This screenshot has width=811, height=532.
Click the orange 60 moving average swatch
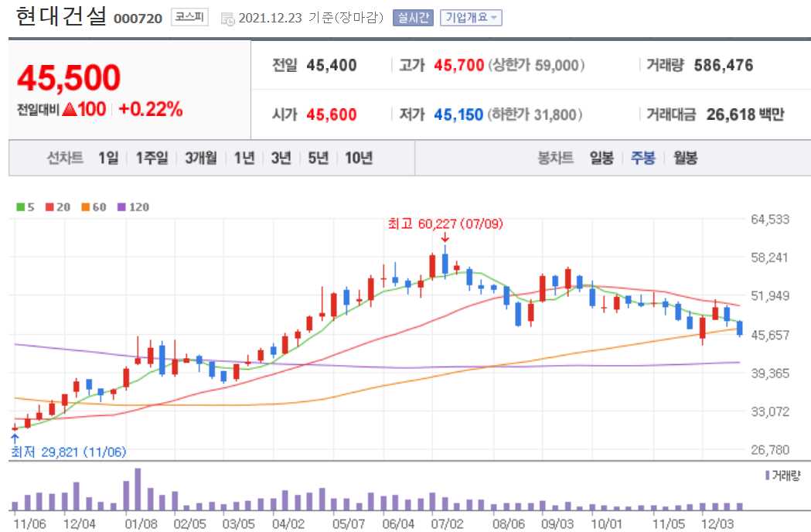85,207
